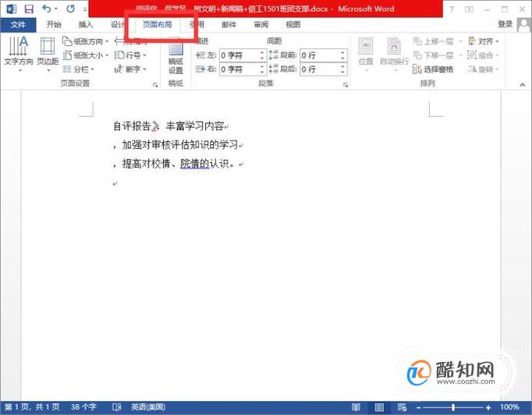Expand the 纸张方向 orientation dropdown
This screenshot has width=532, height=415.
point(86,41)
